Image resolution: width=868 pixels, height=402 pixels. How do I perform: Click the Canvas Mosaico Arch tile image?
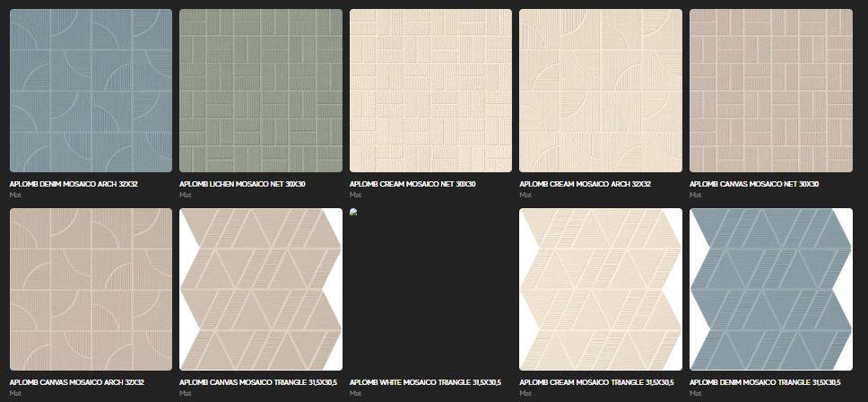[91, 289]
